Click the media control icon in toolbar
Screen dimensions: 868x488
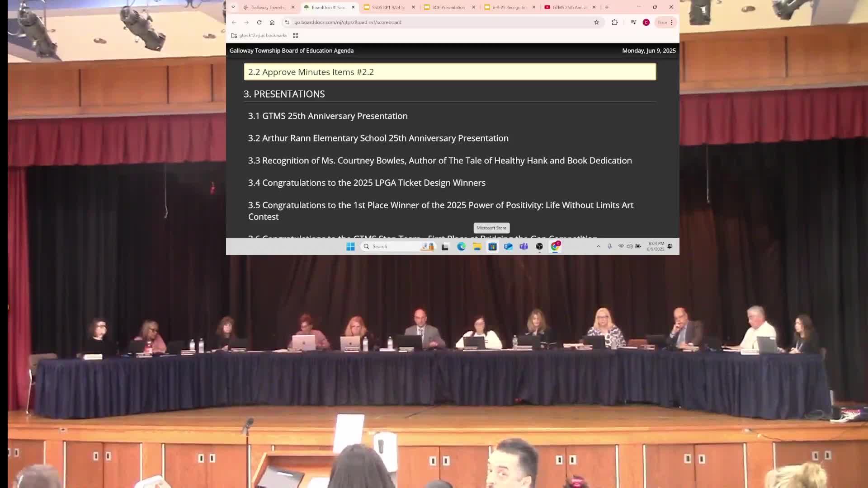pos(633,22)
